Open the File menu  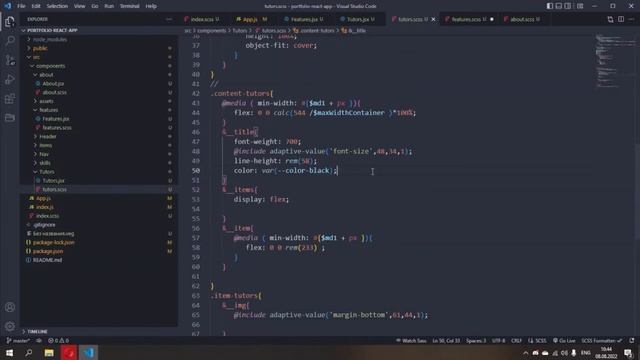pos(21,6)
